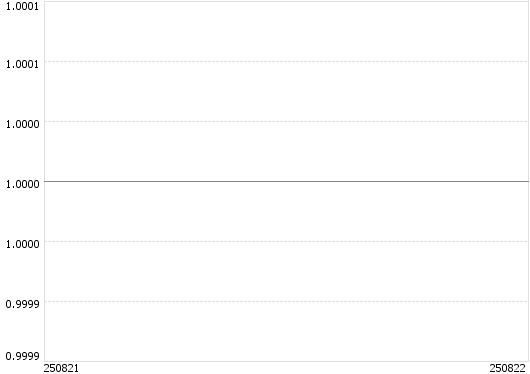Click the highest dashed gridline in the chart
This screenshot has width=530, height=374.
click(286, 62)
